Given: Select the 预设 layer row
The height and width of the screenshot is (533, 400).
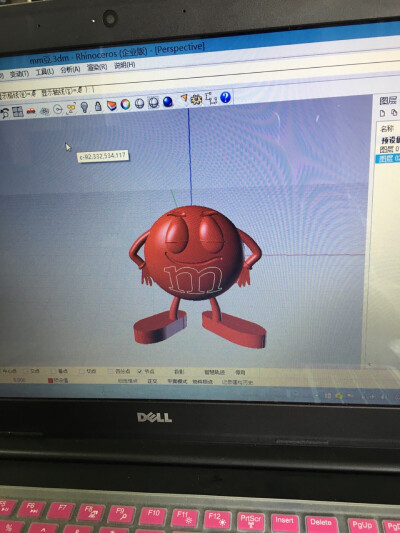Looking at the screenshot, I should point(390,140).
